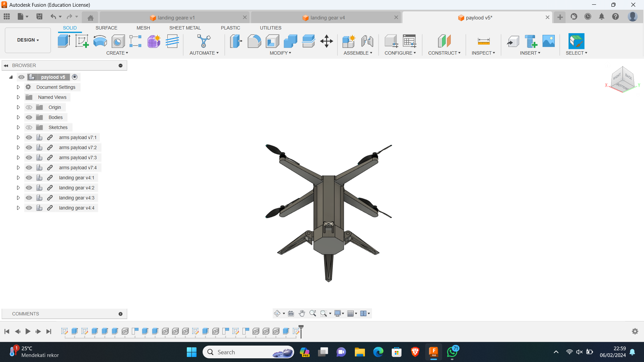644x362 pixels.
Task: Click the Insert Canvas image icon
Action: 548,41
